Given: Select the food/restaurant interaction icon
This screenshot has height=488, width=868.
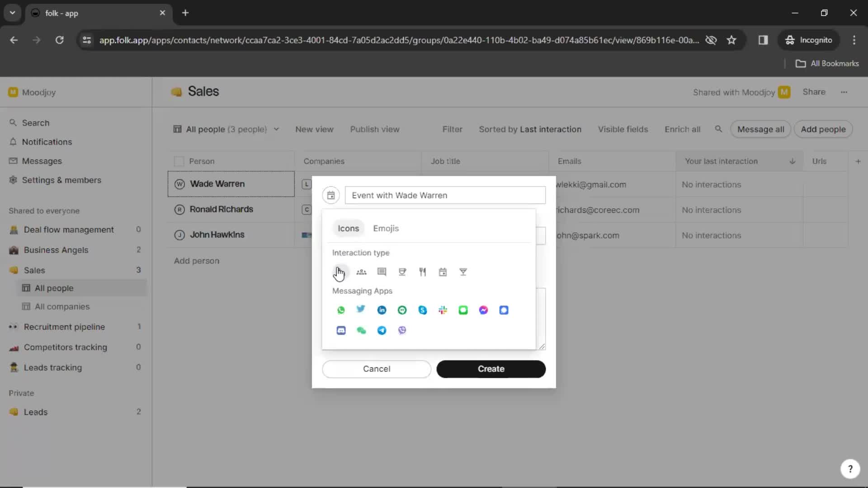Looking at the screenshot, I should pyautogui.click(x=423, y=271).
